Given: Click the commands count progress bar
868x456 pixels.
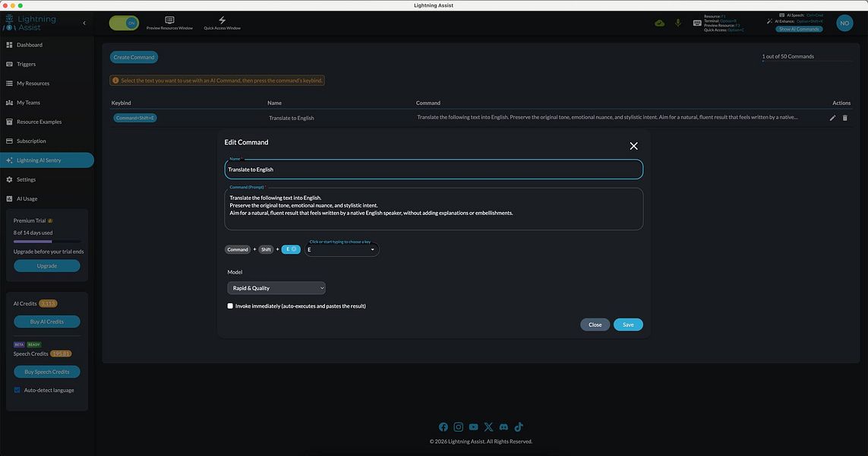Looking at the screenshot, I should pyautogui.click(x=806, y=61).
